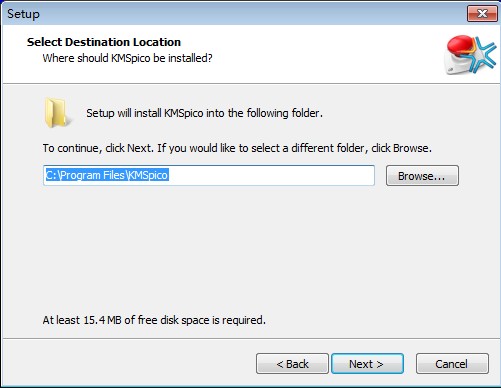Close the Setup window with X
501x388 pixels.
coord(482,14)
